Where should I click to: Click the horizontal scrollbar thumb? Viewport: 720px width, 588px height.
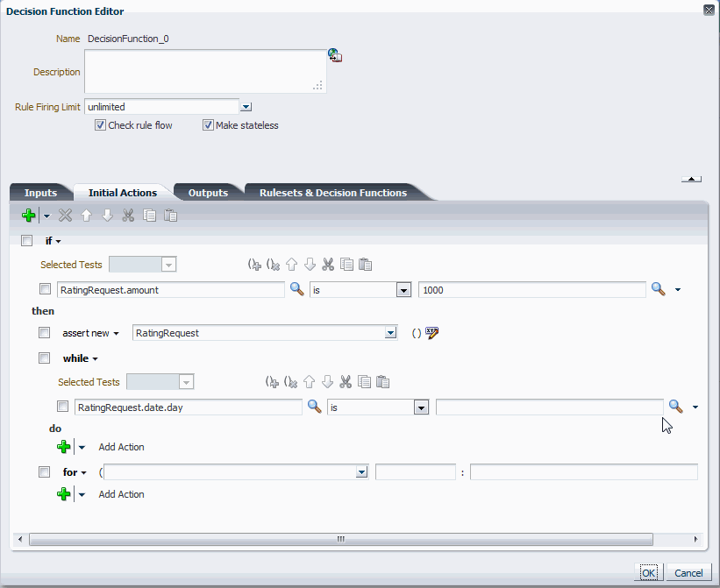(341, 539)
